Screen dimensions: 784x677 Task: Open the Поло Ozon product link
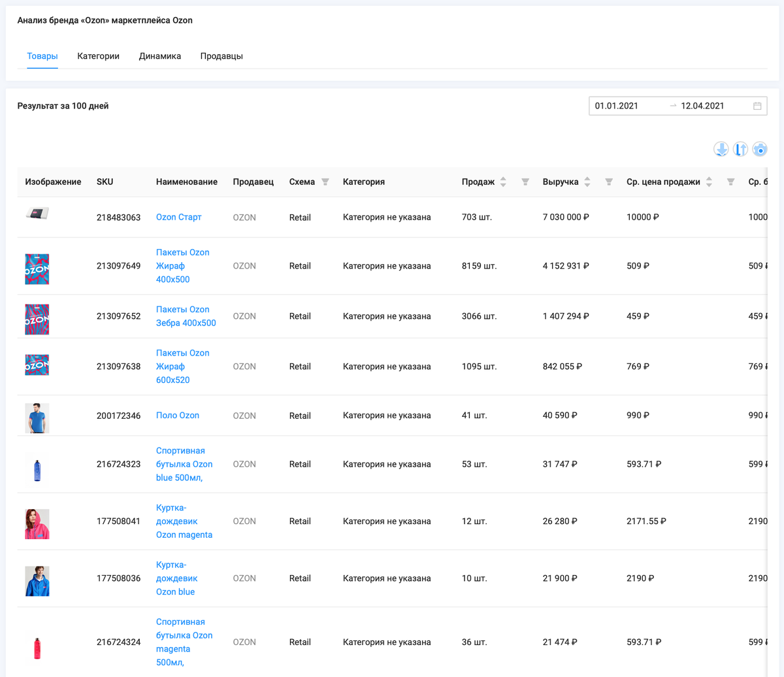point(178,416)
